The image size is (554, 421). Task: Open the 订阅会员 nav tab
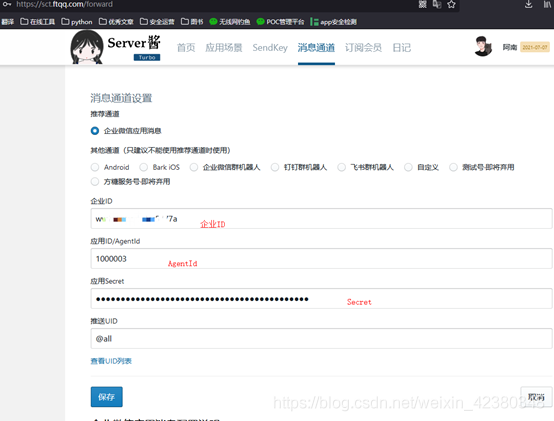(x=363, y=48)
